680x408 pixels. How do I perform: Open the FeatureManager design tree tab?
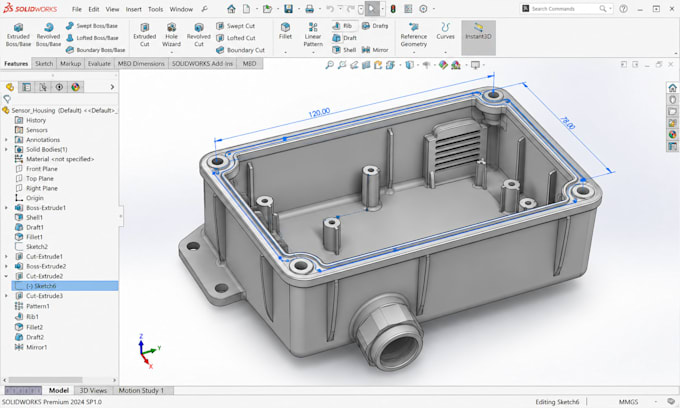[x=10, y=87]
